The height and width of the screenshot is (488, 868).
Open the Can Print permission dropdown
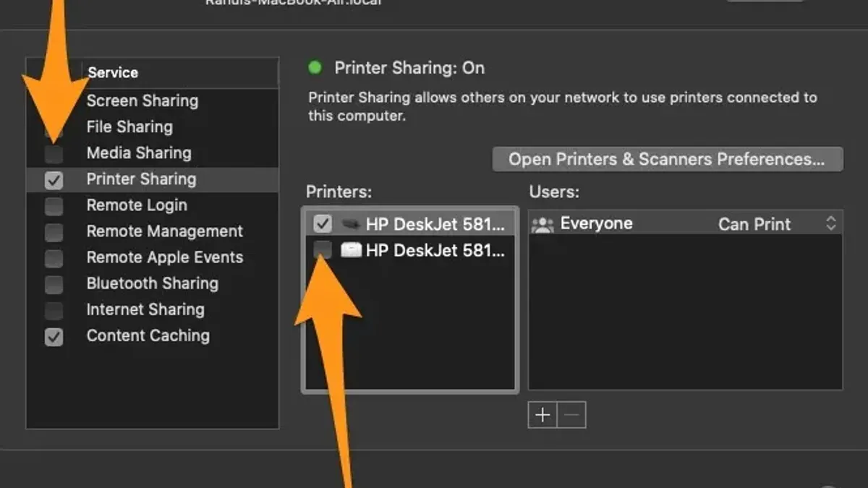coord(777,224)
